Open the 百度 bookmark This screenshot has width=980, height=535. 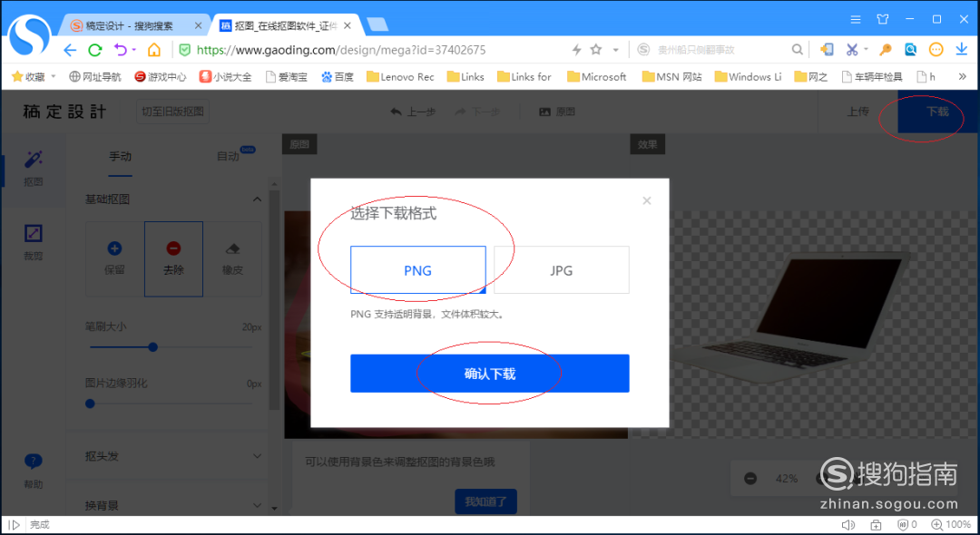[x=337, y=76]
